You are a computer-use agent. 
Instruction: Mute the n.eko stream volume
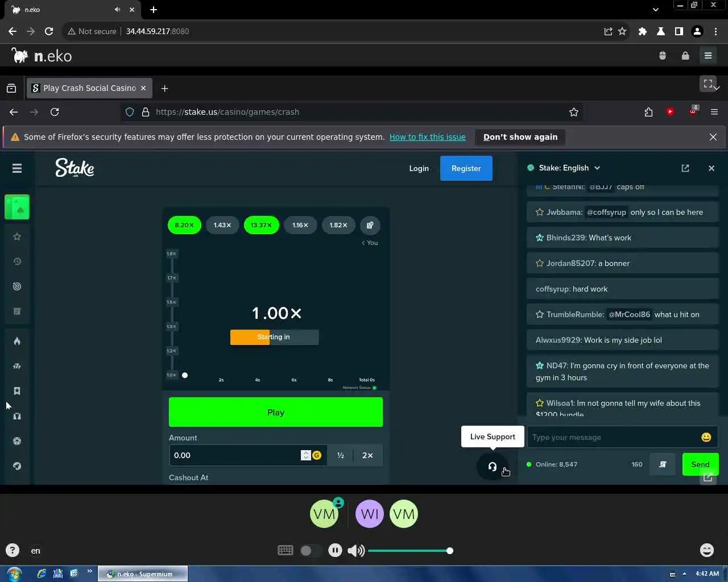point(356,550)
